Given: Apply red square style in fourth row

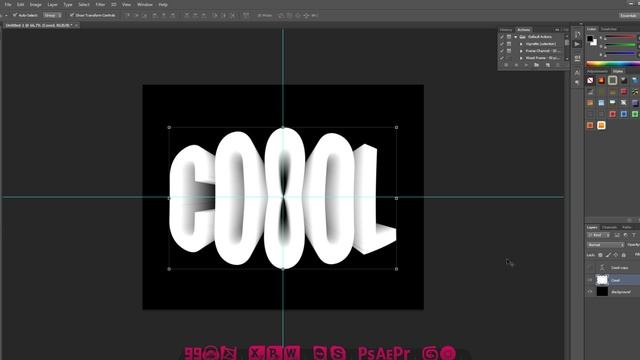Looking at the screenshot, I should pos(612,114).
